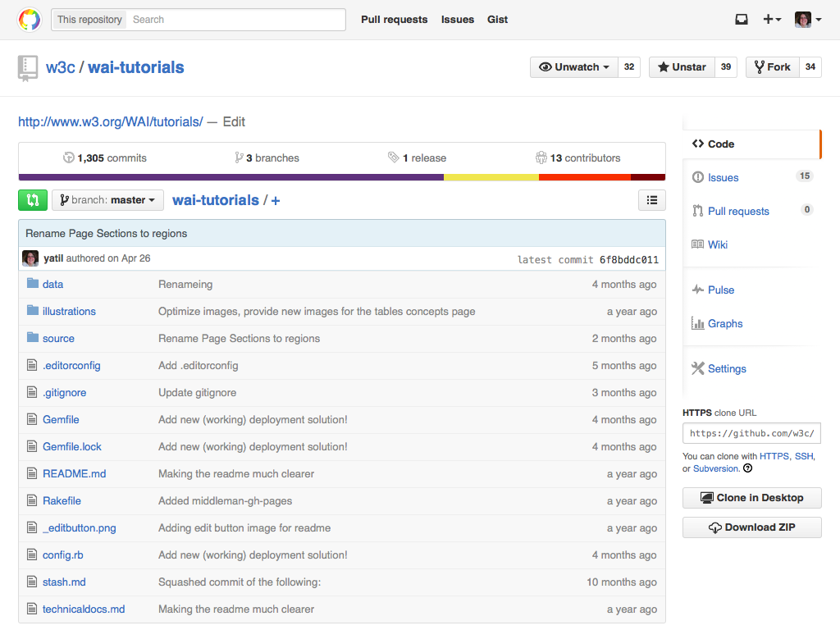Image resolution: width=840 pixels, height=630 pixels.
Task: Open the w3.org/WAI/tutorials URL link
Action: [111, 122]
